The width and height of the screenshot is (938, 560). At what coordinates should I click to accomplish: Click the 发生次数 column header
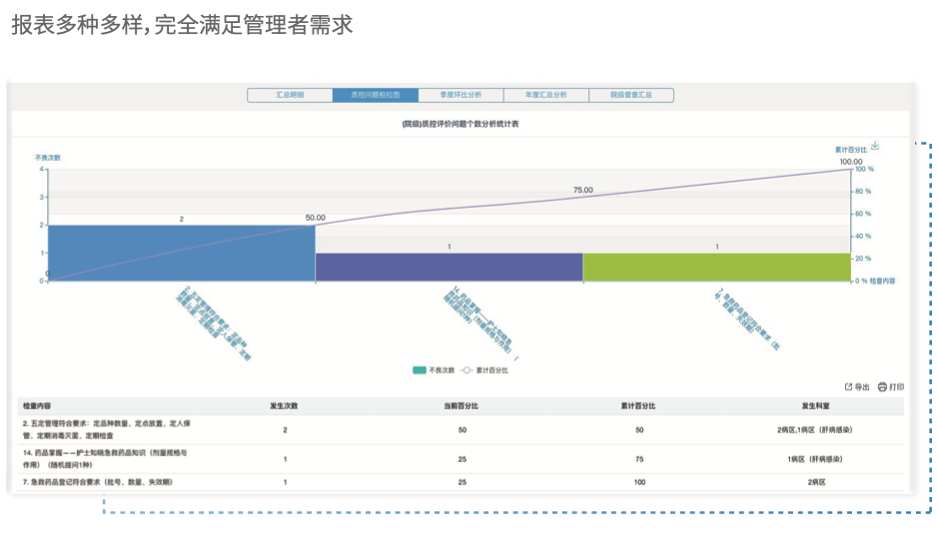click(284, 406)
